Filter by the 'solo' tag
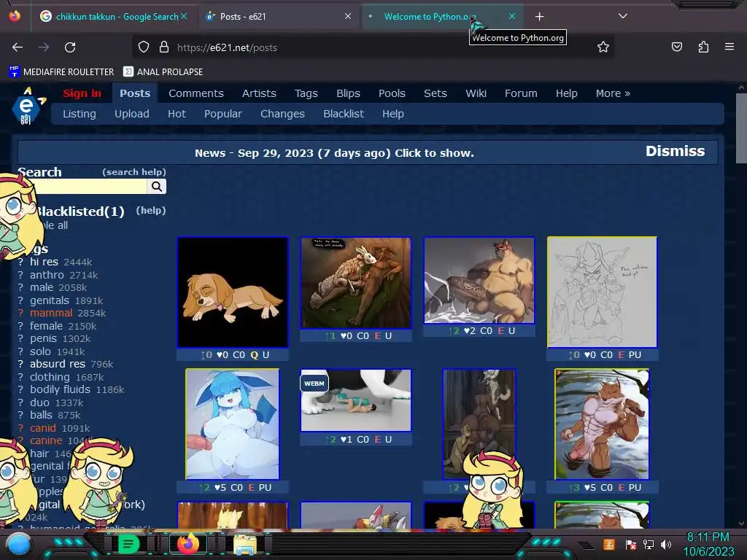 click(x=40, y=351)
